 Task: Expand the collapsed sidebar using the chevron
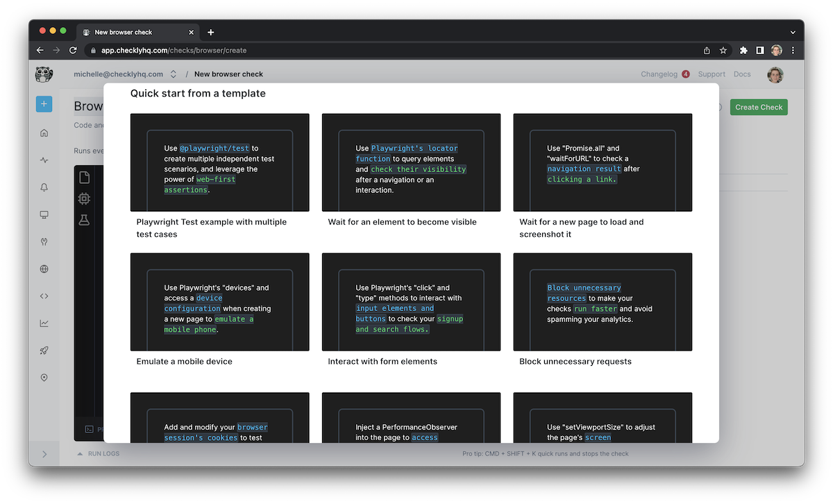[44, 453]
